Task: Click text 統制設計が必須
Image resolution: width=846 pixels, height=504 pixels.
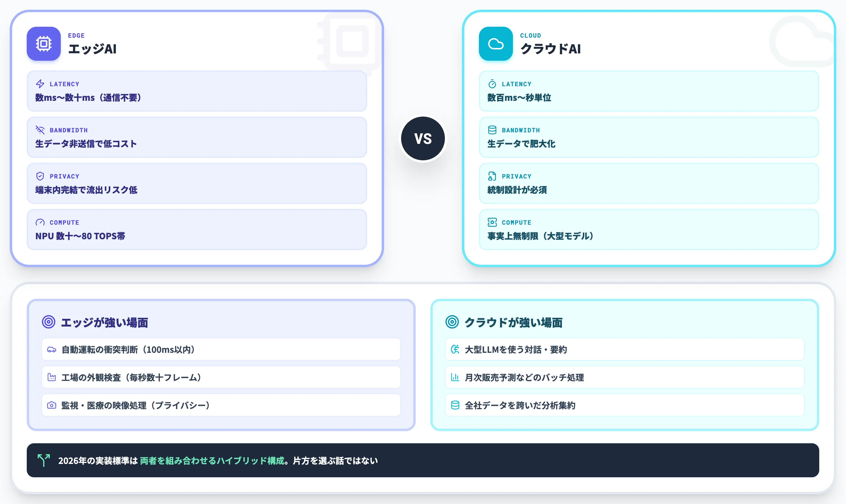Action: (x=517, y=190)
